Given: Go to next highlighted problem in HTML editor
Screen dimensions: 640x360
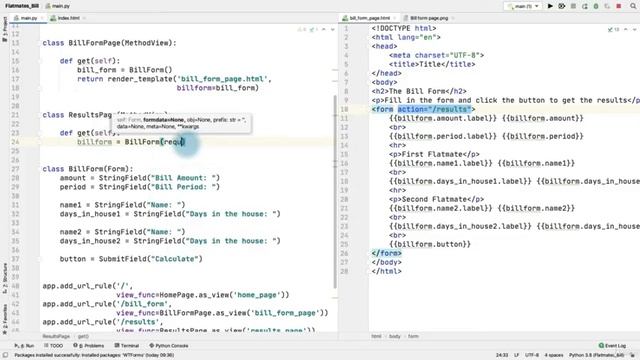Looking at the screenshot, I should click(634, 29).
